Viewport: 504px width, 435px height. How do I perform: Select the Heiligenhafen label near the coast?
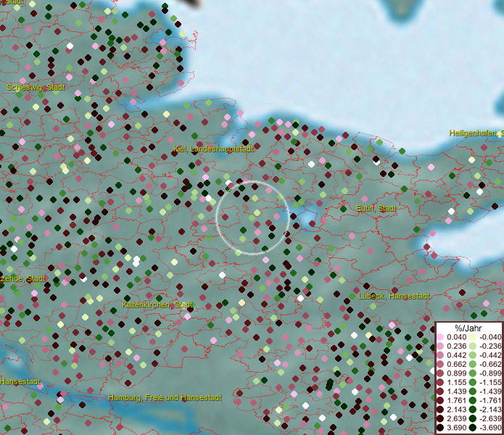point(476,133)
